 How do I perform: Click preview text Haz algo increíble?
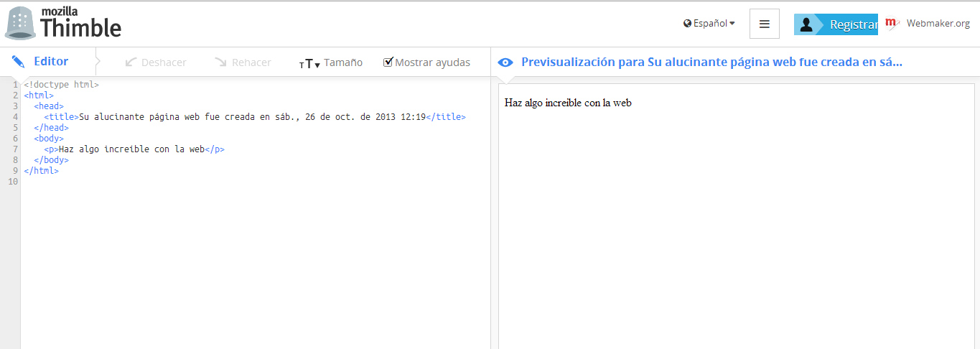coord(568,103)
